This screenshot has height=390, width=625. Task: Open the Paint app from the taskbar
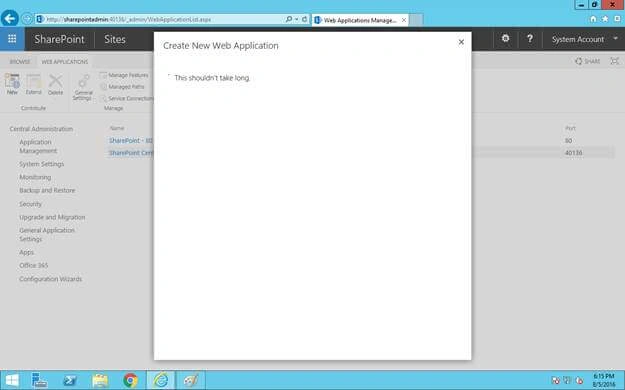tap(191, 380)
